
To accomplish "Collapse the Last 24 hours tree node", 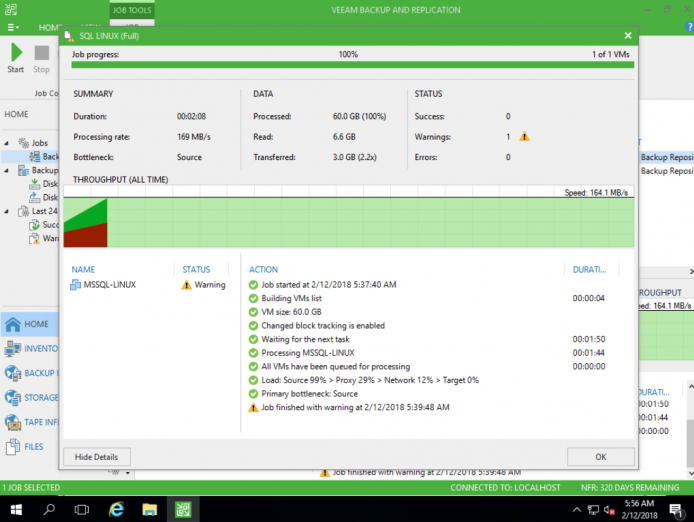I will pos(6,212).
